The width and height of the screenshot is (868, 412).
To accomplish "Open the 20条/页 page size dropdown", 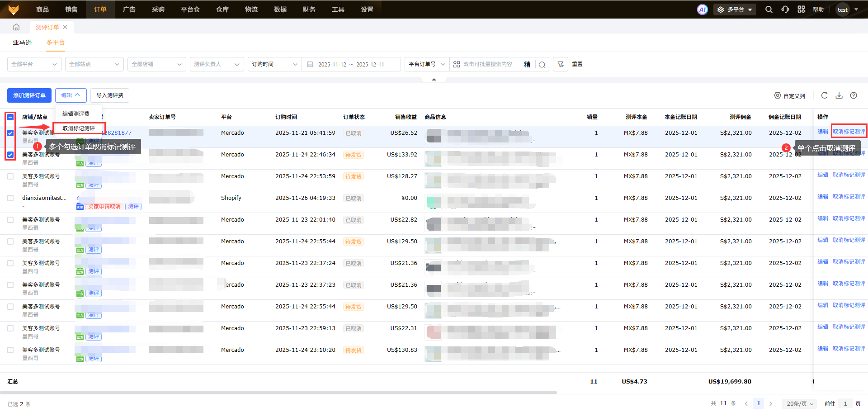I will click(799, 403).
